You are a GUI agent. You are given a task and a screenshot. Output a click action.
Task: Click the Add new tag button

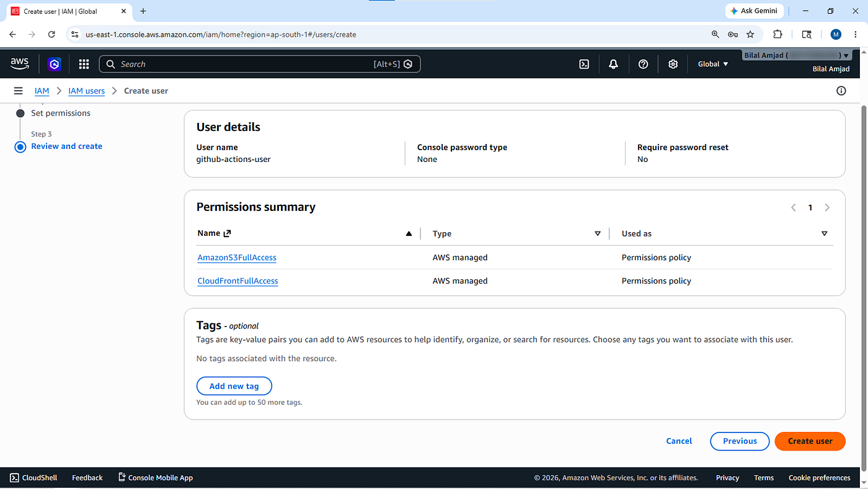tap(234, 386)
